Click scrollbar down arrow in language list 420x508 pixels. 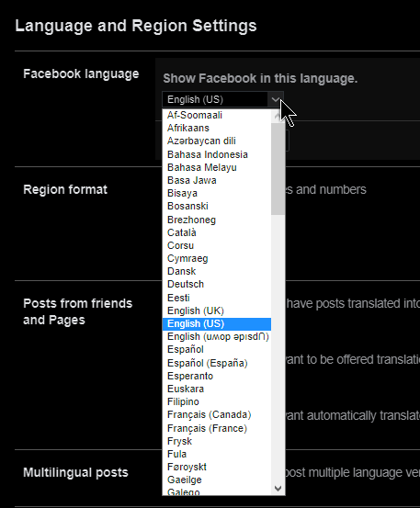coord(278,488)
